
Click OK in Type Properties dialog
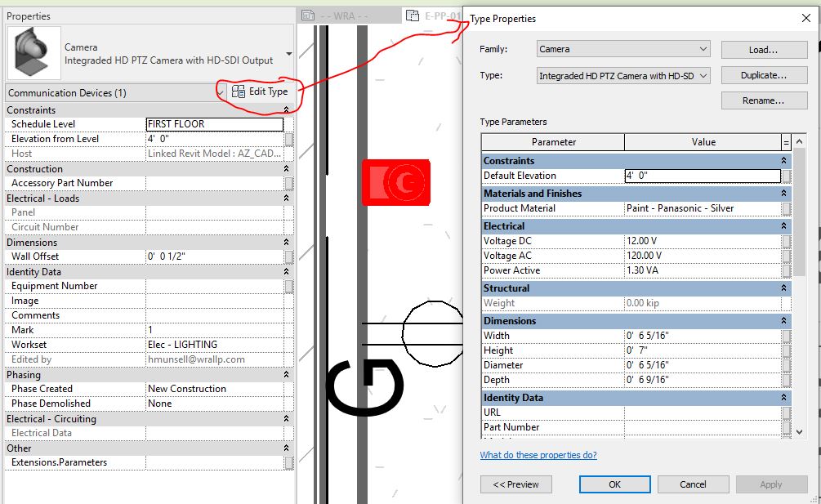pyautogui.click(x=614, y=484)
